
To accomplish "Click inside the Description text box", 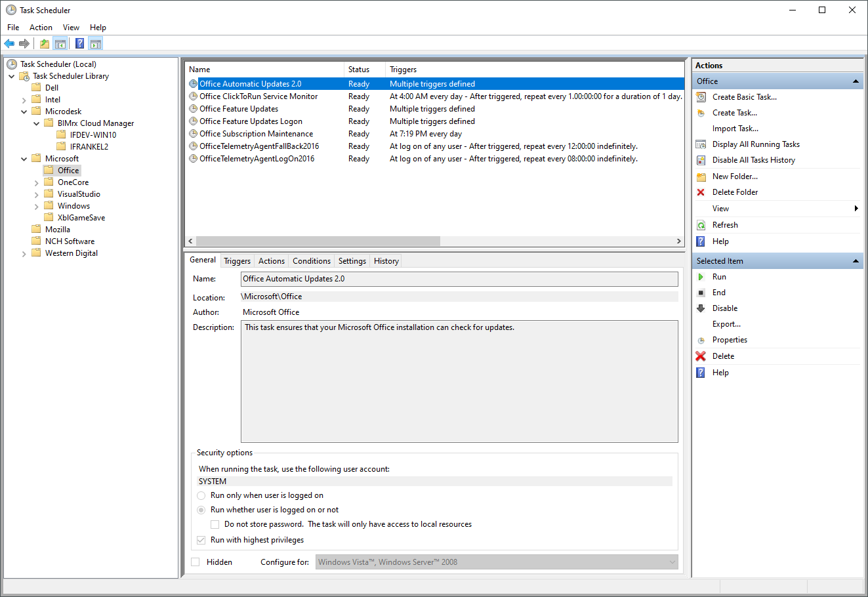I will point(459,382).
